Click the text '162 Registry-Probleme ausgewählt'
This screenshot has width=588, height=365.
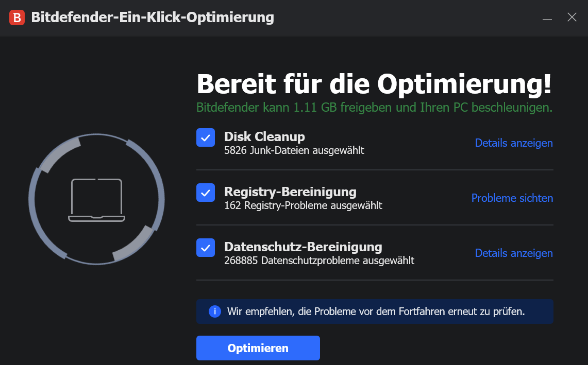(303, 205)
